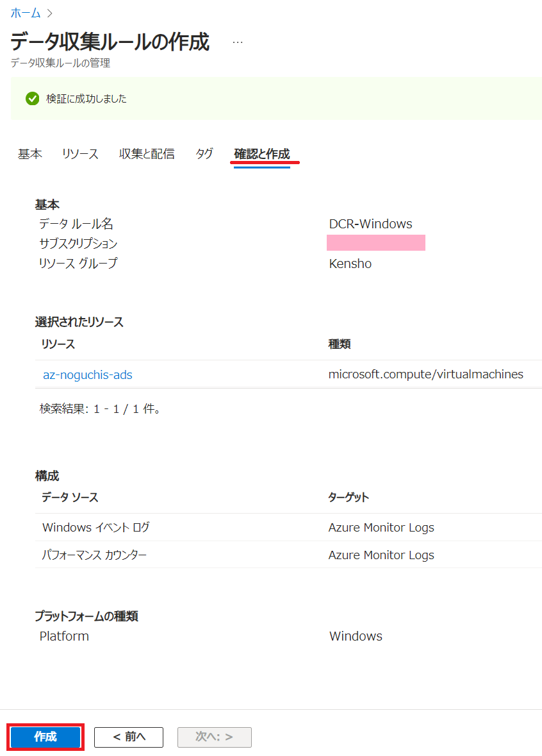Click the DCR-Windows rule name value
The height and width of the screenshot is (756, 542).
pos(370,224)
